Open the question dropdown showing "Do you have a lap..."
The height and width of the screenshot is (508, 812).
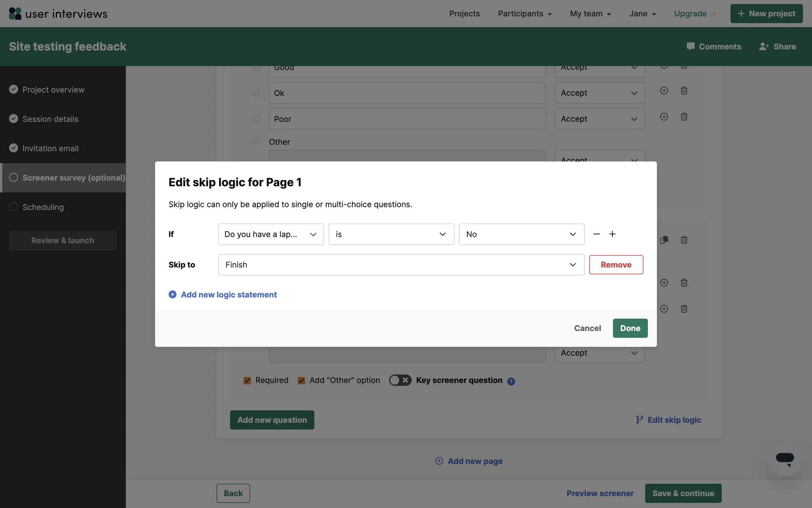(x=271, y=234)
